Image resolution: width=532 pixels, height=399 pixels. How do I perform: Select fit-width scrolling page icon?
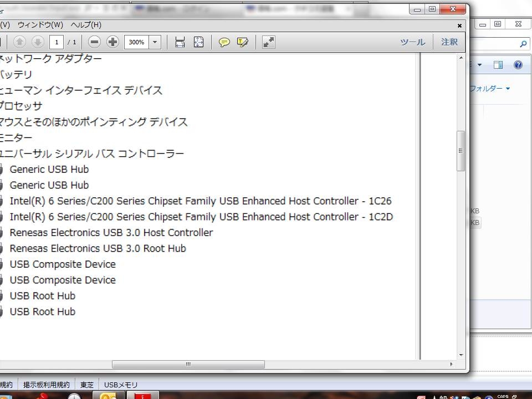click(180, 42)
